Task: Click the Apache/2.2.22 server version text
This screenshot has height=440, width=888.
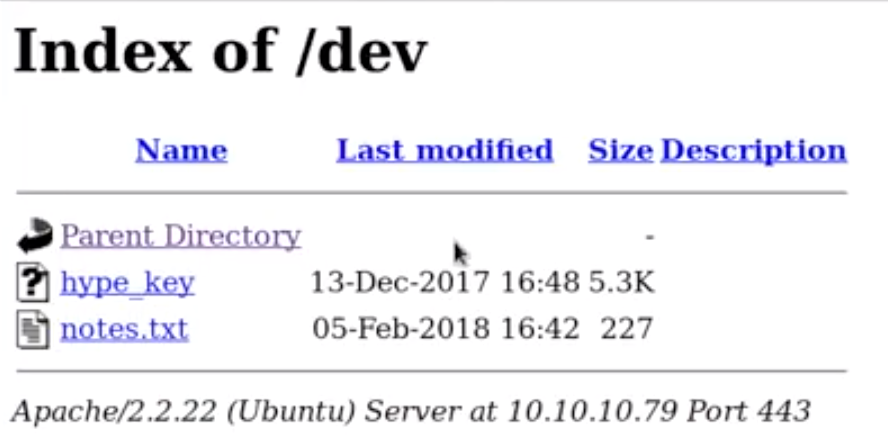Action: [114, 411]
